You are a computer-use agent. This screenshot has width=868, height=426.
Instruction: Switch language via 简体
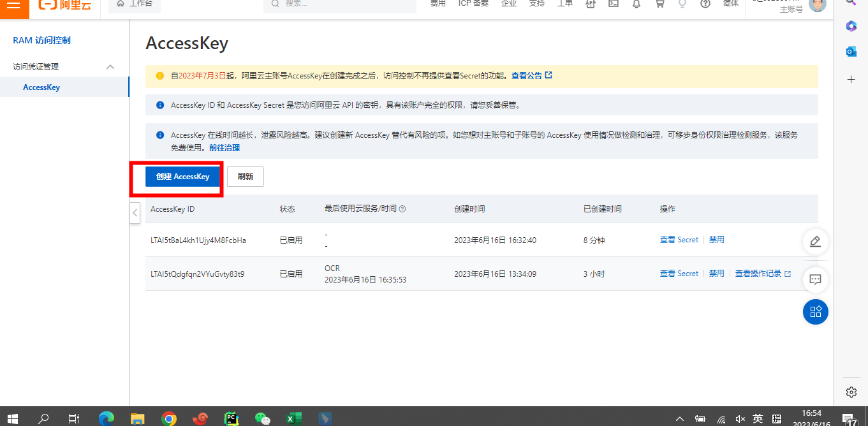pos(731,4)
